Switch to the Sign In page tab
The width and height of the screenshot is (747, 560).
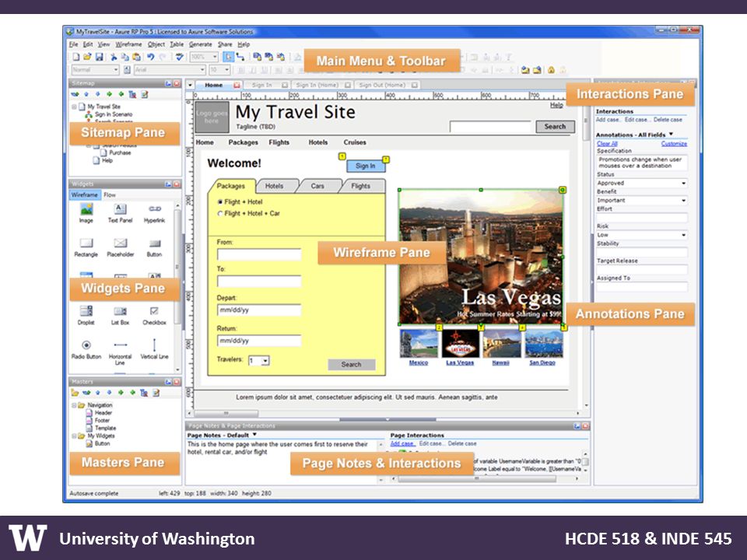tap(262, 86)
